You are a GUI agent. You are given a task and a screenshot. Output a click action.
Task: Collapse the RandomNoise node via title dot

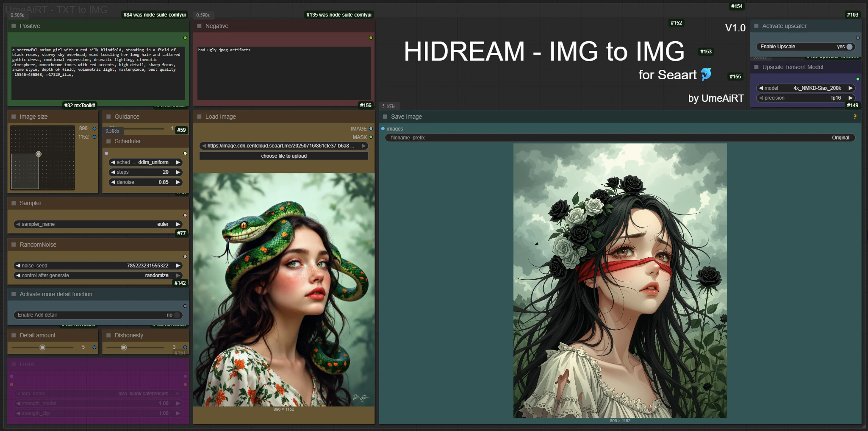click(14, 245)
